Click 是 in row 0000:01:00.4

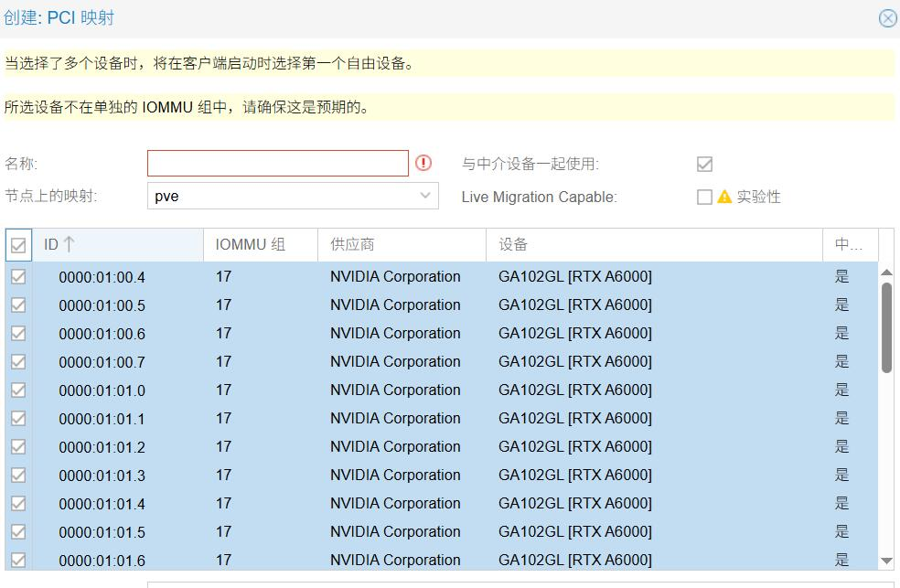click(841, 276)
